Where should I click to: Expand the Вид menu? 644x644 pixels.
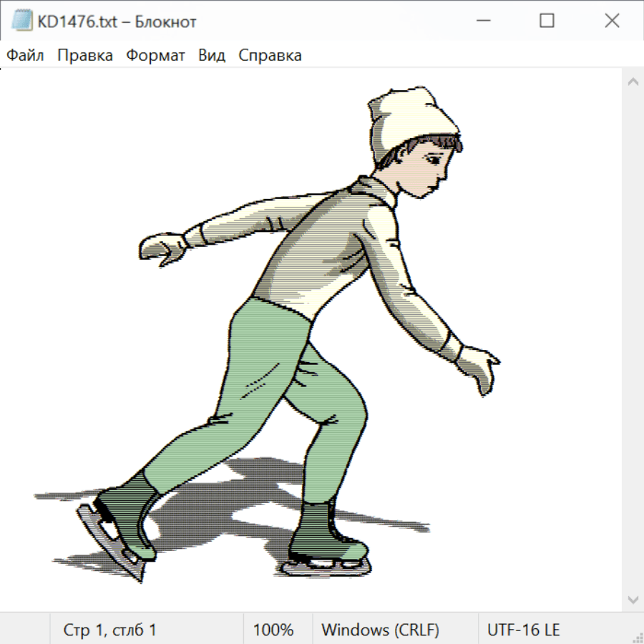pos(212,56)
